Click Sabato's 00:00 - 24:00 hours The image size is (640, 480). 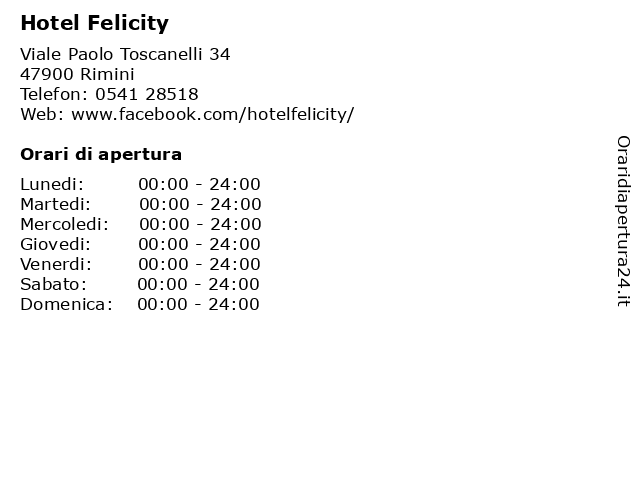198,284
